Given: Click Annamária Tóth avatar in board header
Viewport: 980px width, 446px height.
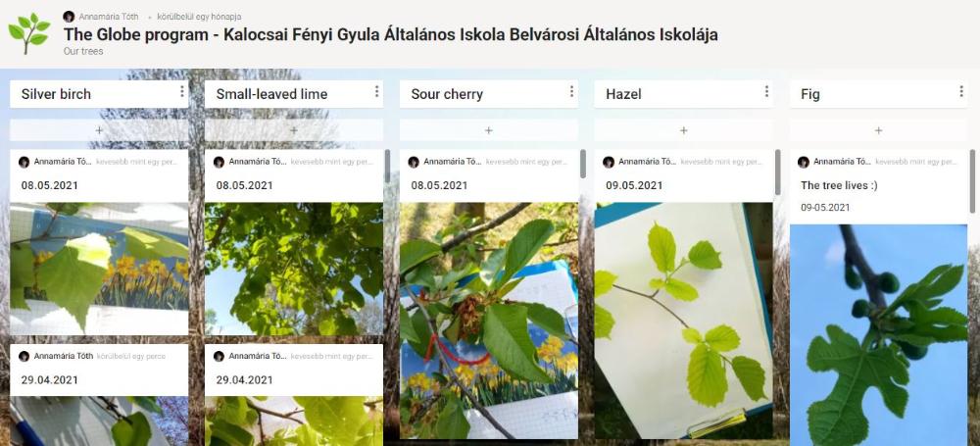Looking at the screenshot, I should point(69,17).
